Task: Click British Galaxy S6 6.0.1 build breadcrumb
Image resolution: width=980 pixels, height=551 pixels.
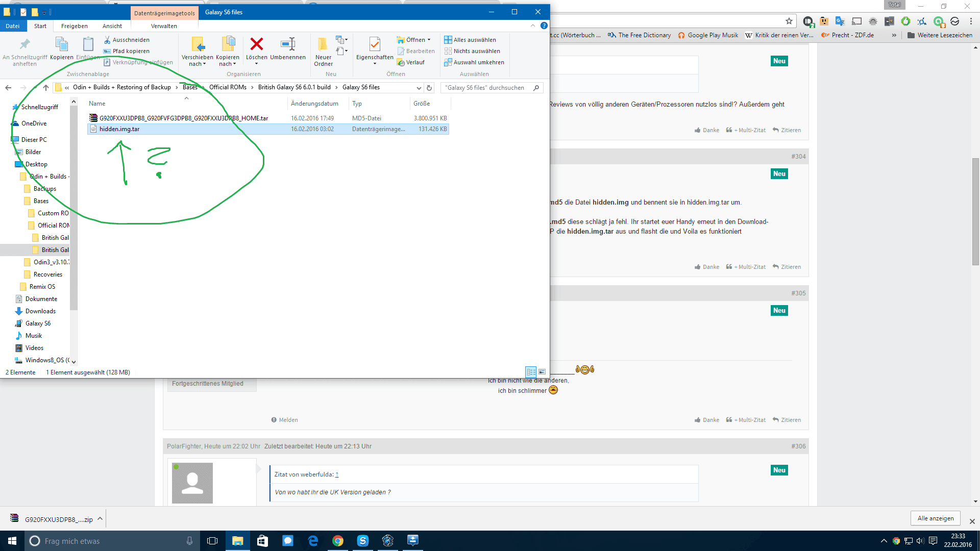Action: (x=295, y=87)
